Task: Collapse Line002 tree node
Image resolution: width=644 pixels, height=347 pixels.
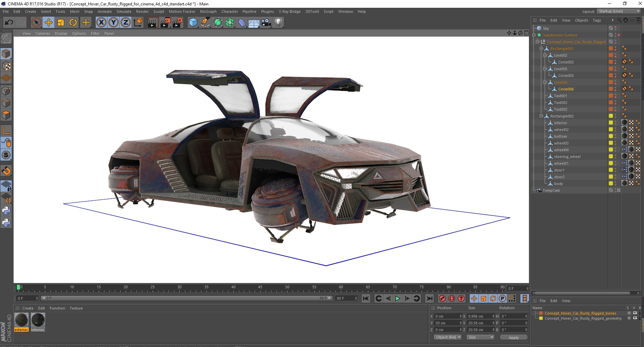Action: pyautogui.click(x=545, y=55)
